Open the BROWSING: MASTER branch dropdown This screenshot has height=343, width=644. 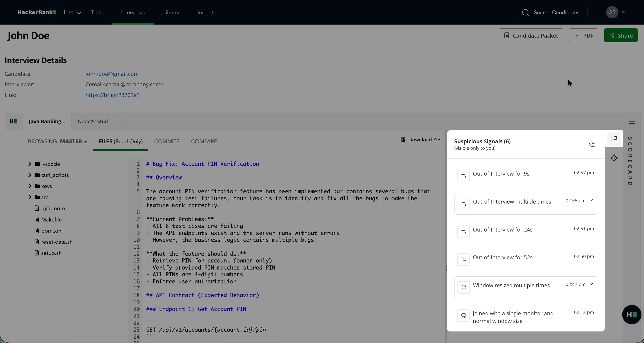pyautogui.click(x=57, y=141)
